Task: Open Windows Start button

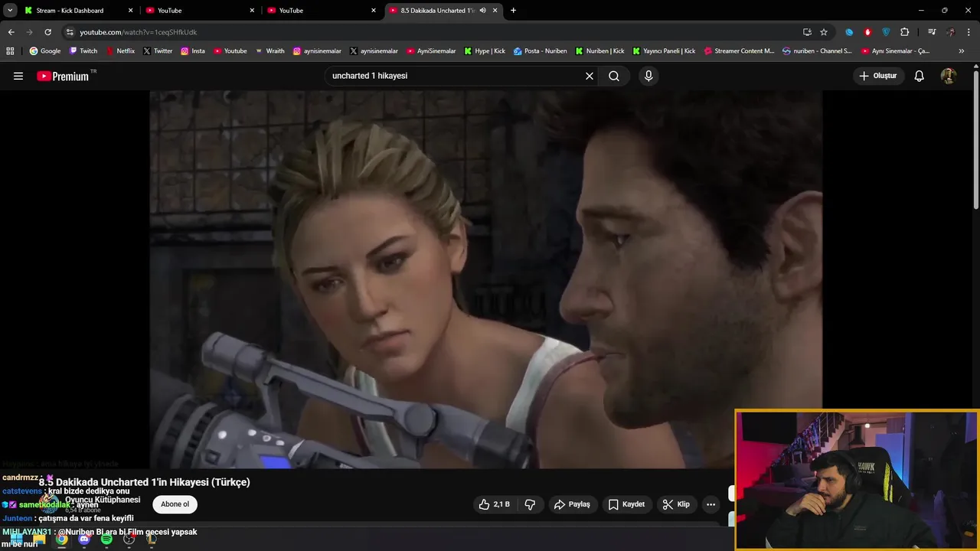Action: click(15, 539)
